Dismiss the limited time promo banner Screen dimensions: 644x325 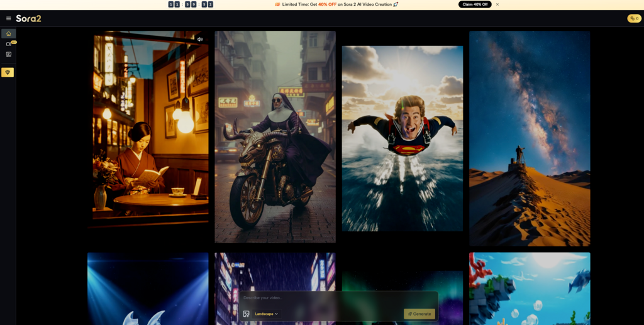[x=497, y=4]
